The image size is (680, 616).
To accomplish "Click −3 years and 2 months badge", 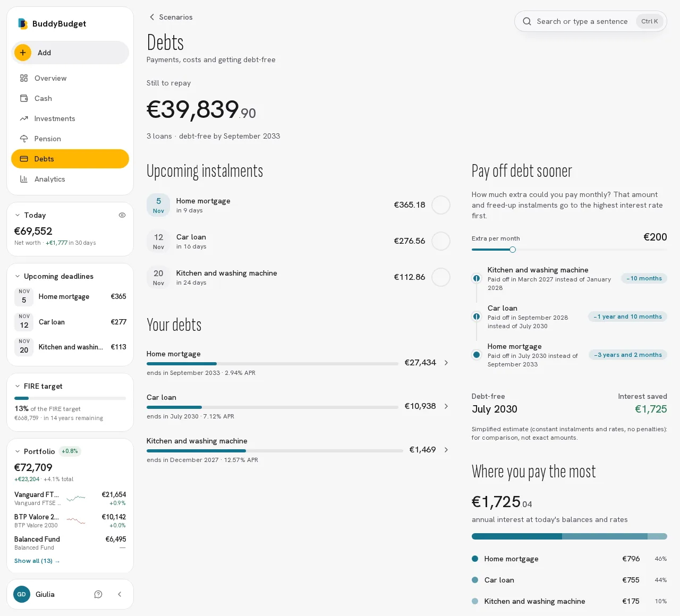I will [628, 355].
